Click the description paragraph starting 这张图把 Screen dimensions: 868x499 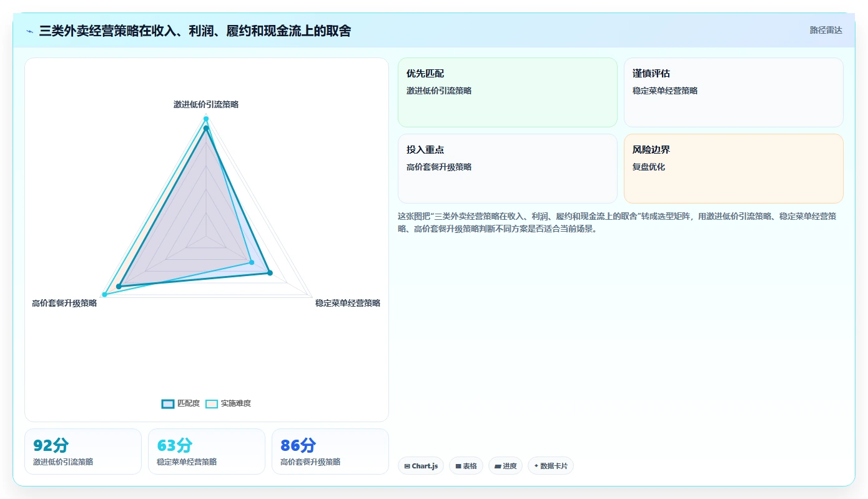[617, 222]
